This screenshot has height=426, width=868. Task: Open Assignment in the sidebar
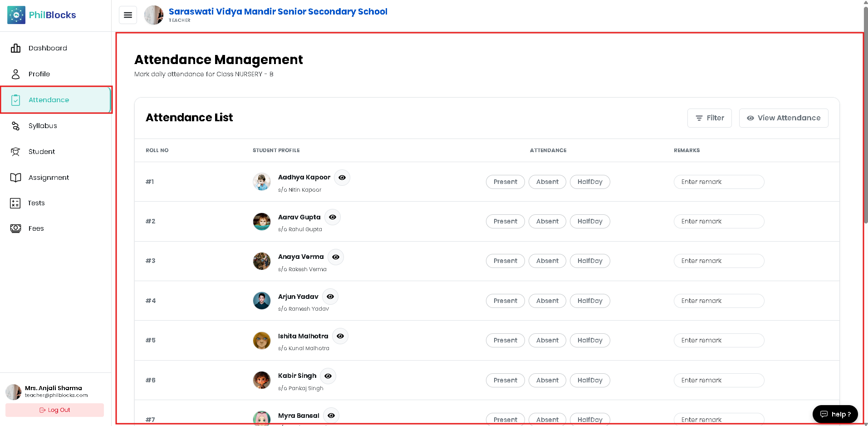point(55,178)
